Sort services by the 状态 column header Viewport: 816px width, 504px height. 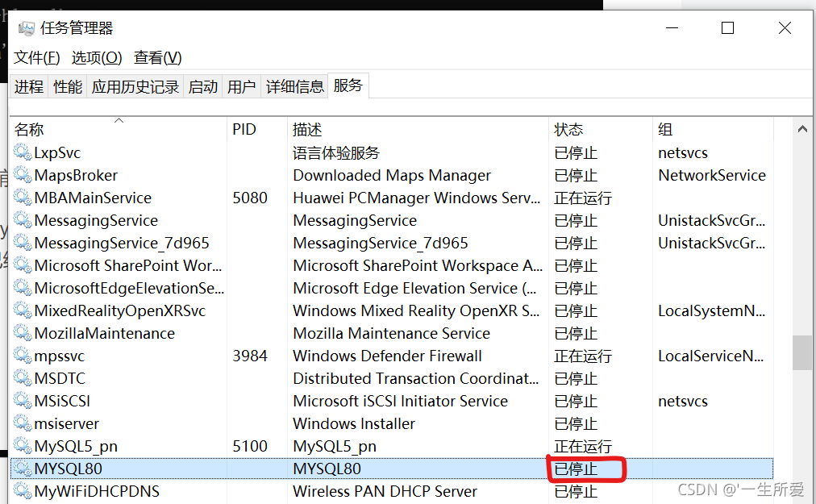coord(601,129)
